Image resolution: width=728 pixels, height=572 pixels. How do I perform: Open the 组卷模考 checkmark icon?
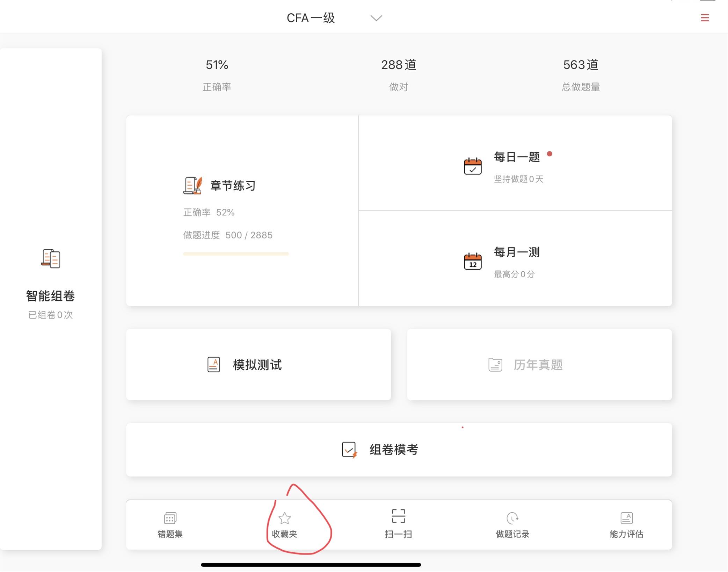click(349, 450)
